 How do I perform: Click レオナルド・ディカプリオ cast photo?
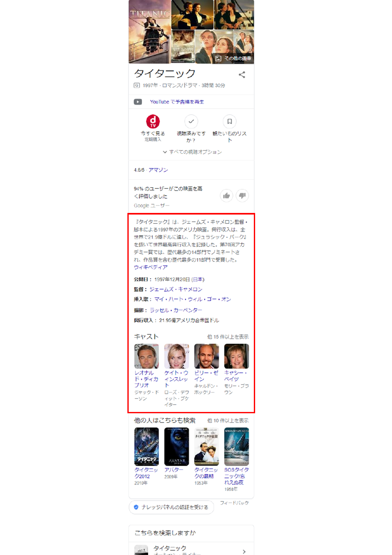click(147, 356)
